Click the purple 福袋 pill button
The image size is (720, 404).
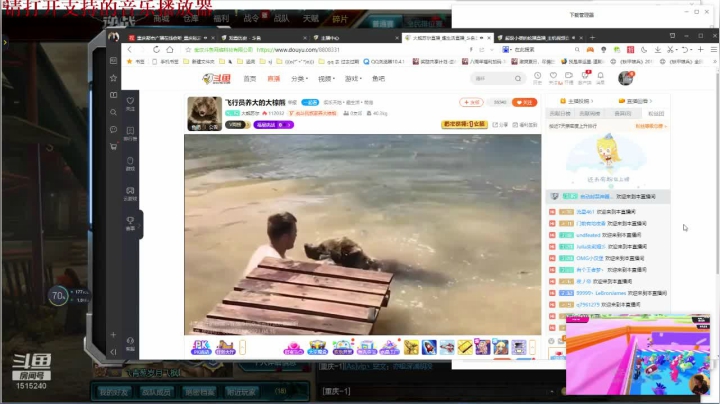click(x=273, y=125)
